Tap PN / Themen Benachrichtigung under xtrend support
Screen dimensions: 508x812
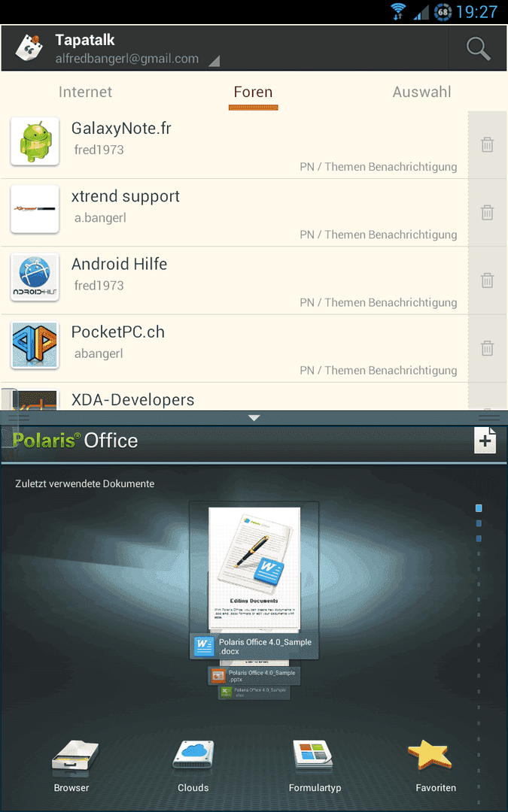(x=379, y=235)
